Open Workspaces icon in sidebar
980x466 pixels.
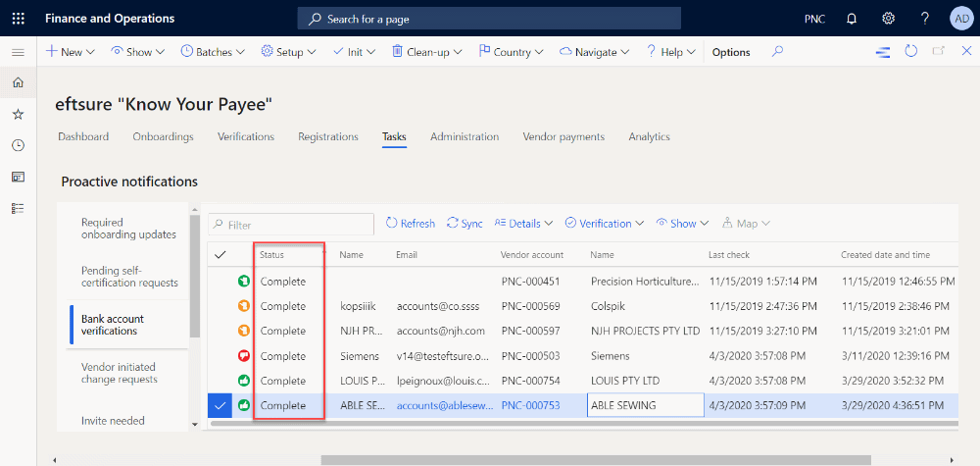click(x=18, y=177)
